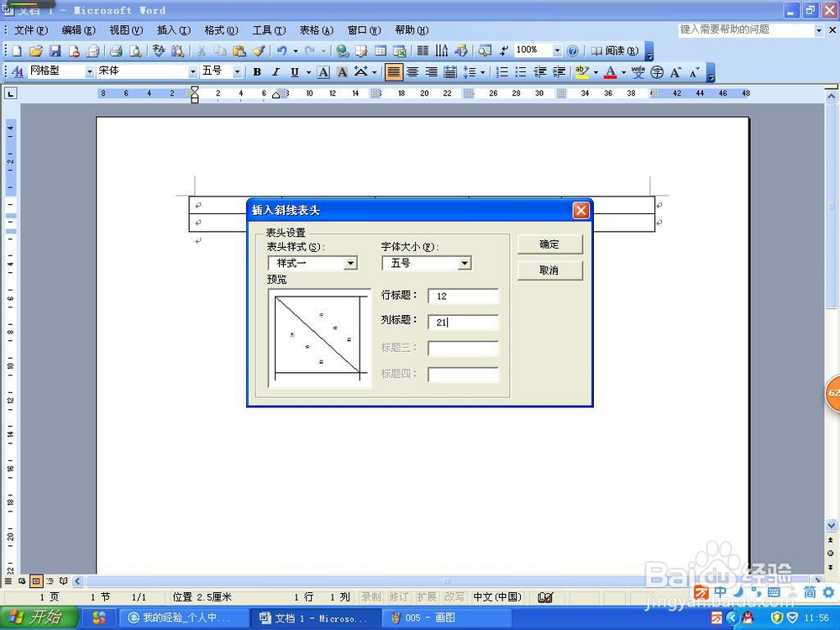
Task: Apply yellow highlight color
Action: click(582, 71)
